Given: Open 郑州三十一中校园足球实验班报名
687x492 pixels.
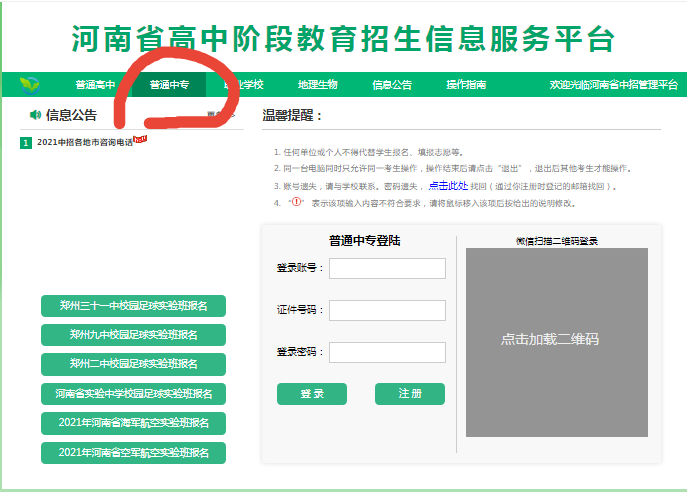Looking at the screenshot, I should tap(133, 306).
